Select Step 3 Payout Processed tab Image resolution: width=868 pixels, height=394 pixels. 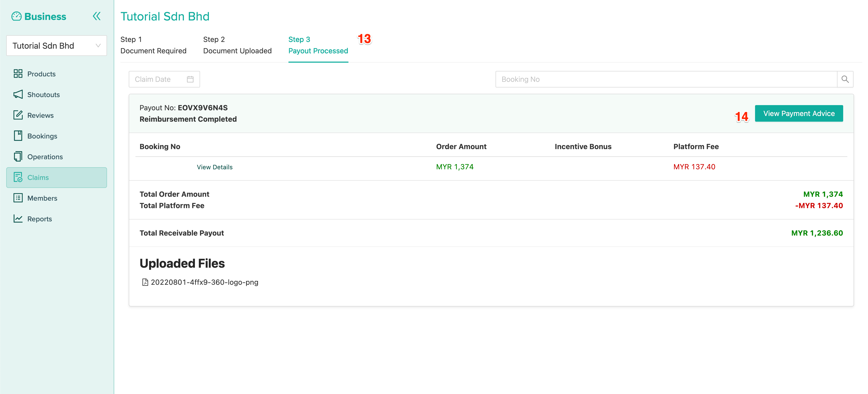pos(318,45)
